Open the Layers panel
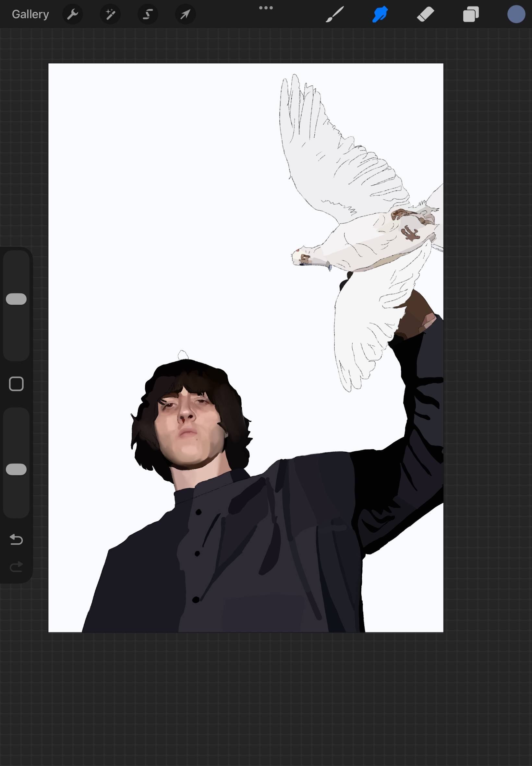The height and width of the screenshot is (766, 532). [471, 14]
